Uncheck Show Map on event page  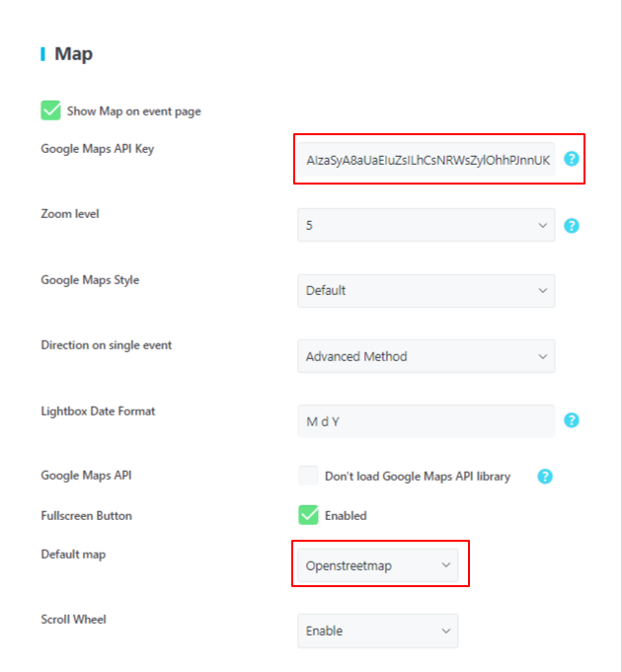(50, 111)
